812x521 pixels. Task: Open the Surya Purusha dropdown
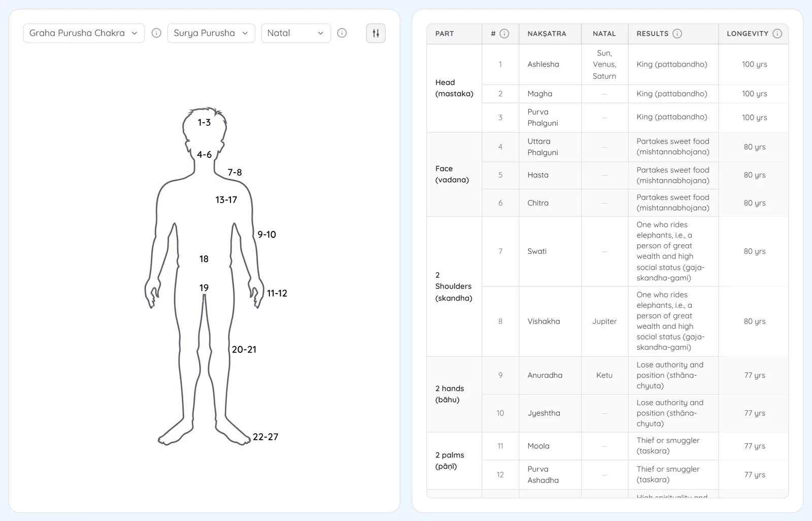coord(211,33)
